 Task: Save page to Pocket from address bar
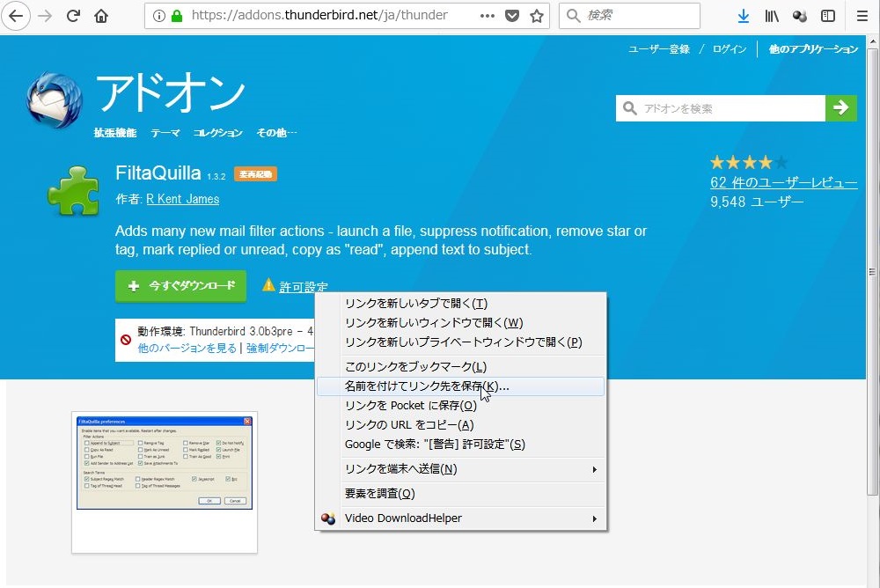[512, 16]
